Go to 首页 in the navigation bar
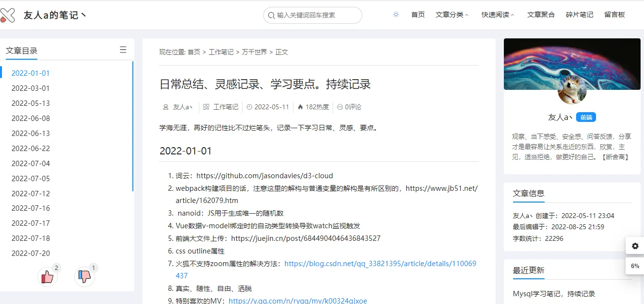The width and height of the screenshot is (644, 304). tap(418, 15)
